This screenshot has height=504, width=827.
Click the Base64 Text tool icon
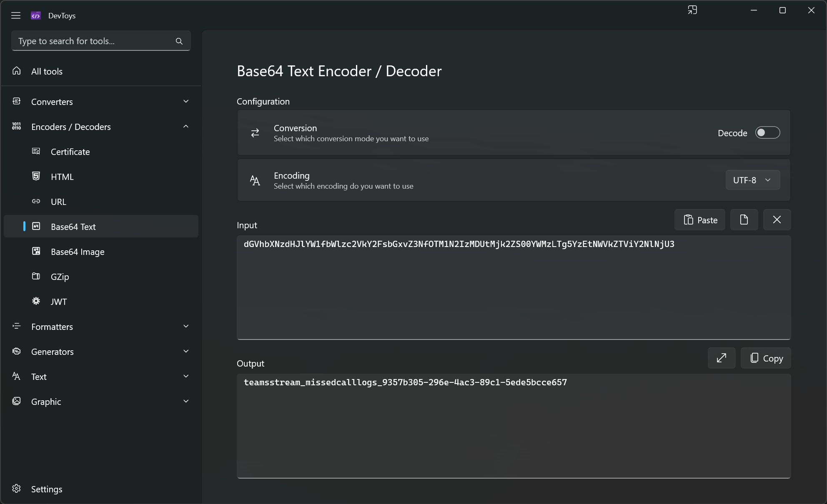(x=36, y=226)
